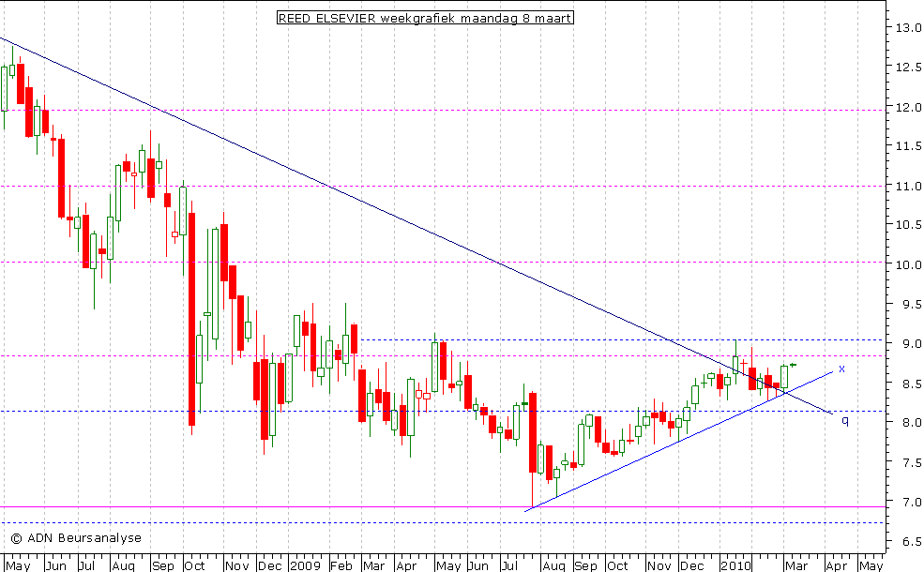This screenshot has height=572, width=924.
Task: Click the Apr label at axis far right
Action: (836, 565)
